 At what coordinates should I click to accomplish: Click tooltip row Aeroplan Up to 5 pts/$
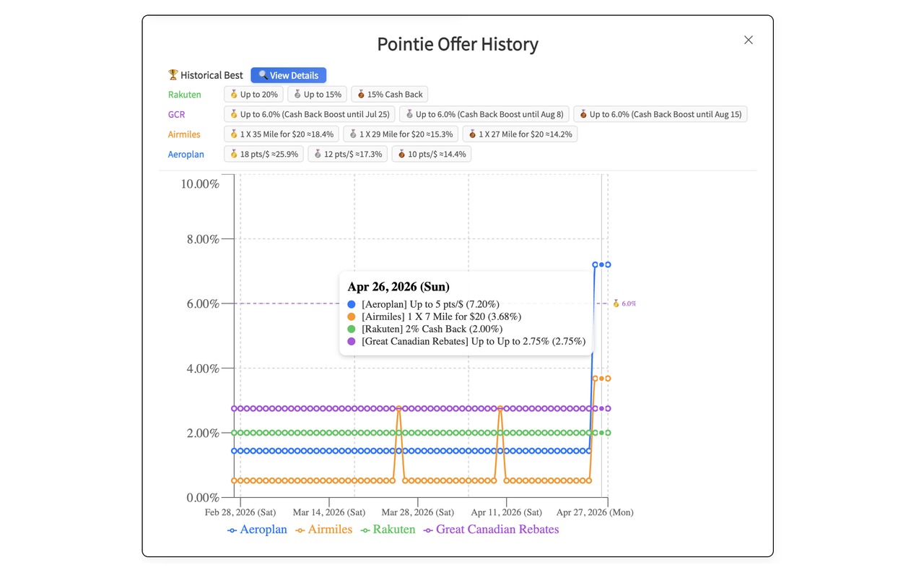click(424, 304)
